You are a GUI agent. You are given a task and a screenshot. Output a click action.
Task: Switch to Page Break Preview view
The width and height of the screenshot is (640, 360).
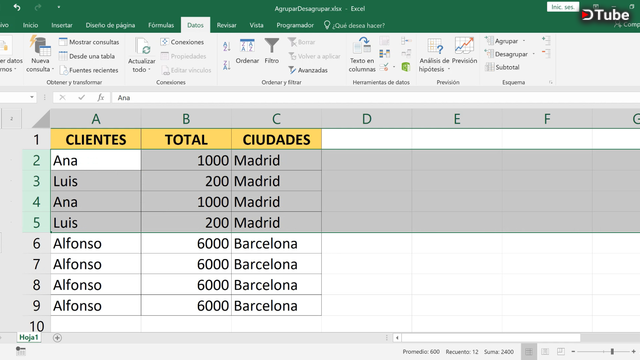[x=561, y=351]
